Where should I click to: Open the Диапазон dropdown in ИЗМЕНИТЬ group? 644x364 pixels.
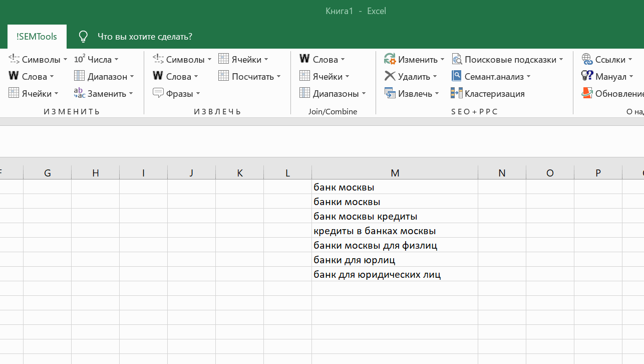click(x=132, y=77)
